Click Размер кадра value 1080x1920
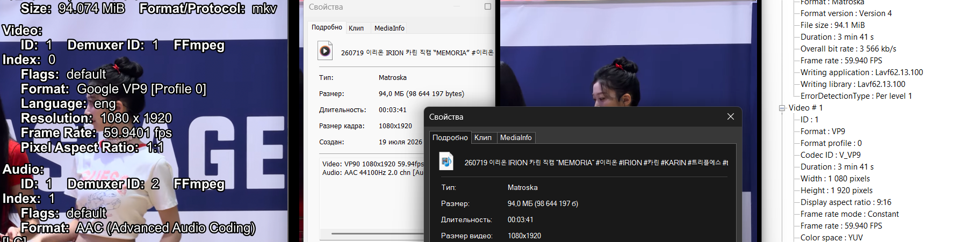The width and height of the screenshot is (980, 242). point(395,126)
